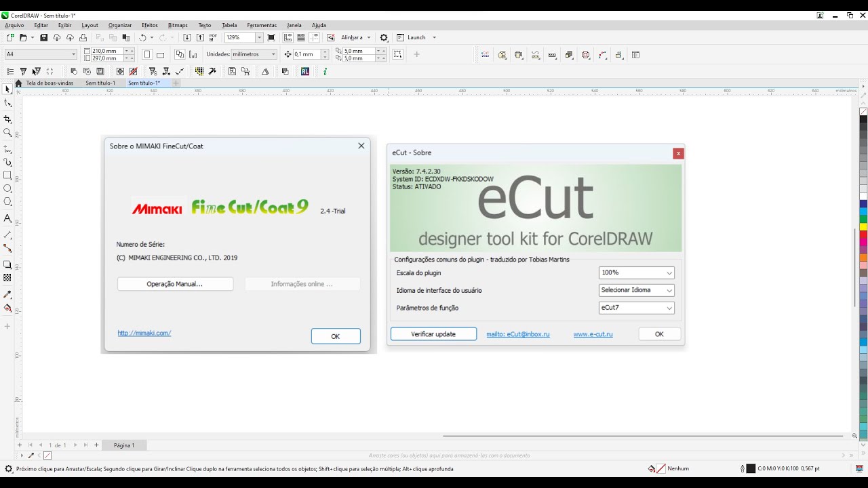Add a new document tab with plus
This screenshot has height=488, width=868.
[176, 83]
